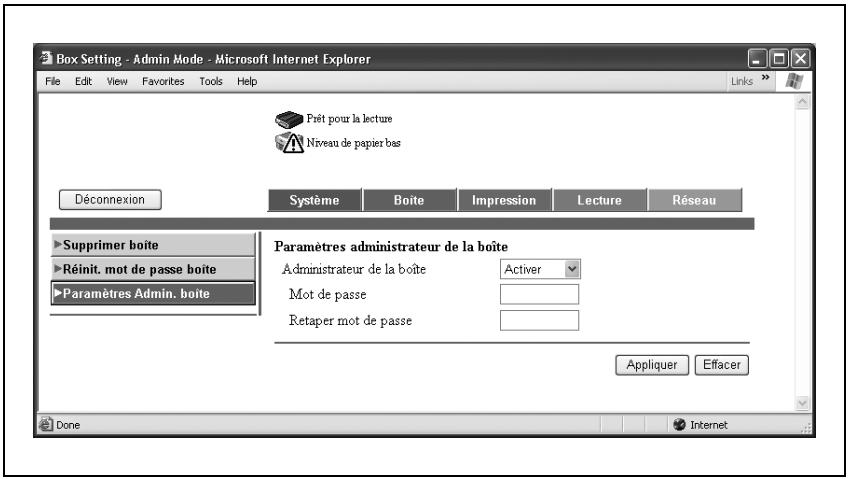
Task: Click the Internet zone globe icon
Action: coord(679,424)
